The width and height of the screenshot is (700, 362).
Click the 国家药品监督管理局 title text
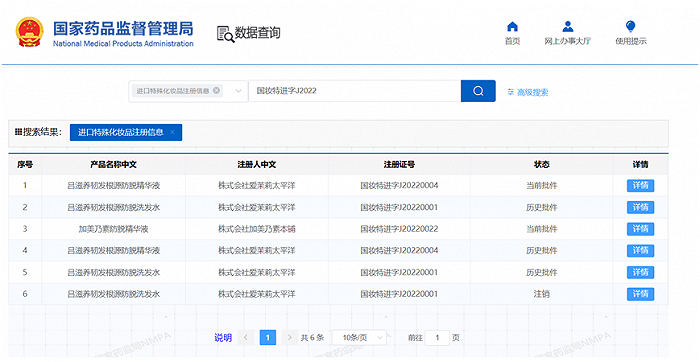(123, 28)
